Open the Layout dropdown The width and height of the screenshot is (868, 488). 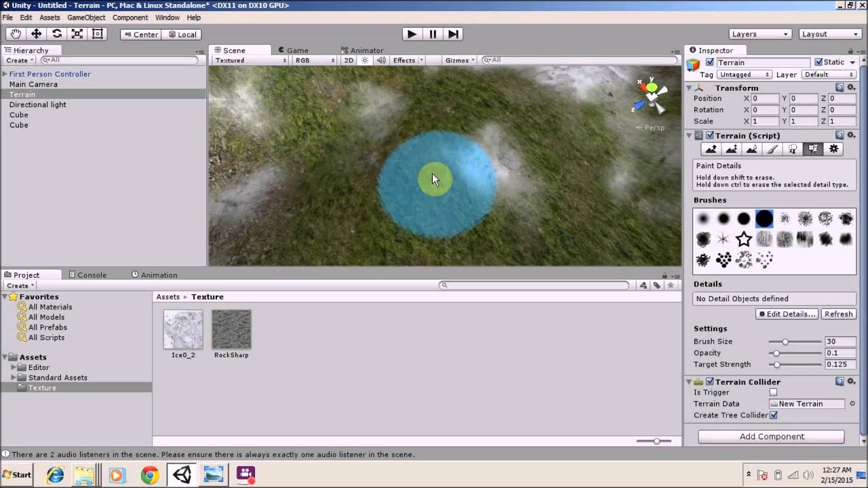tap(829, 34)
